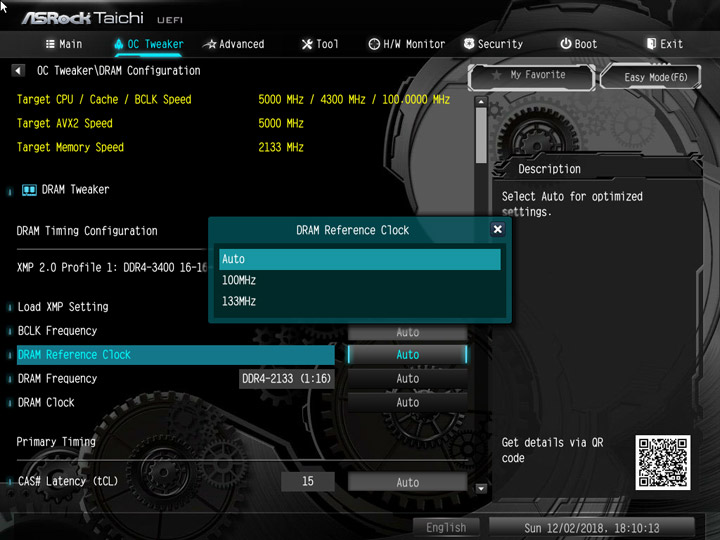Click the DRAM Timing Configuration heading
The height and width of the screenshot is (540, 720).
point(87,231)
